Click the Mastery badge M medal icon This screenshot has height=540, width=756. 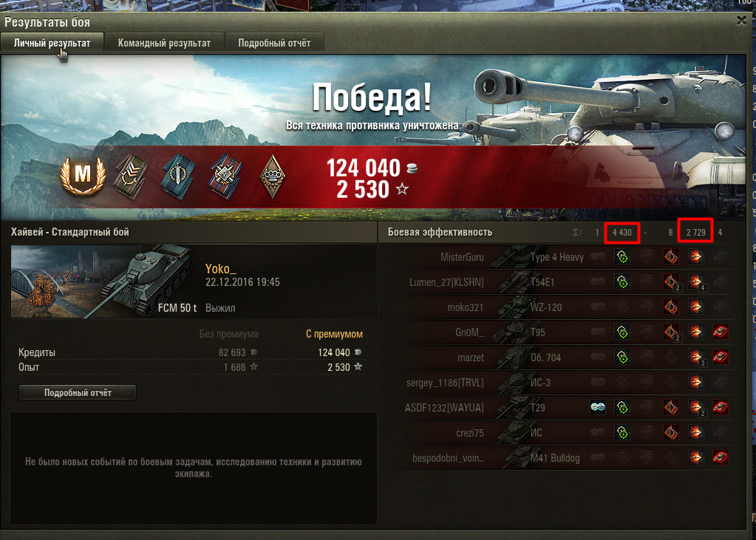(x=83, y=174)
